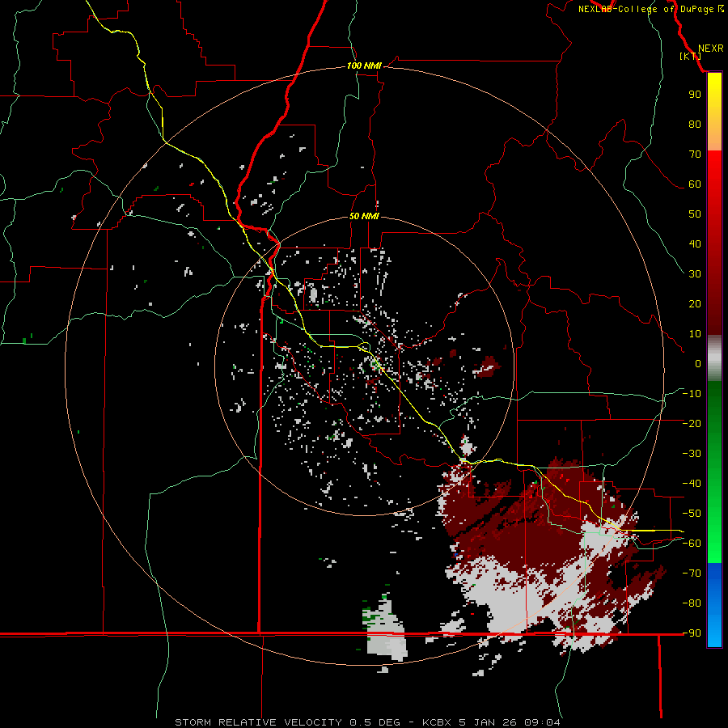728x728 pixels.
Task: Click the 5 JAN 26 date text
Action: coord(488,722)
